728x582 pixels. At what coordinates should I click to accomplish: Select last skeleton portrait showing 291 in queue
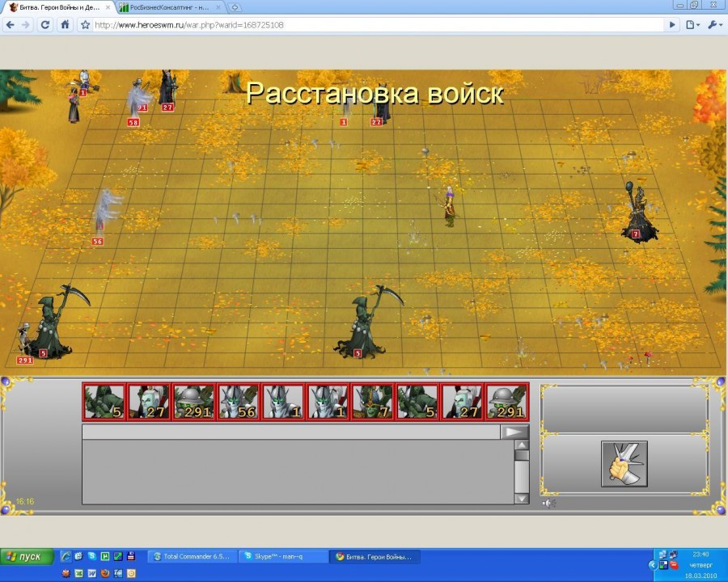point(506,402)
